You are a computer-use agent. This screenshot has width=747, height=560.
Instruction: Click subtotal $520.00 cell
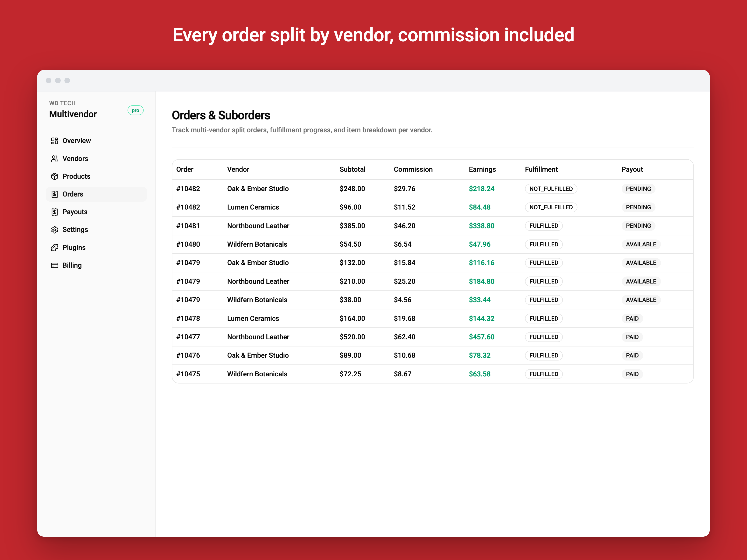point(352,337)
